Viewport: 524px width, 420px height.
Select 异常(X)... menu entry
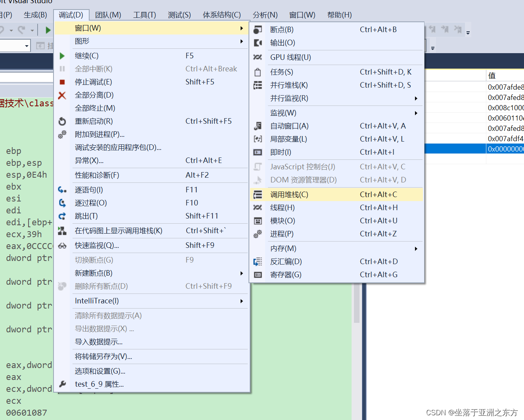point(152,161)
